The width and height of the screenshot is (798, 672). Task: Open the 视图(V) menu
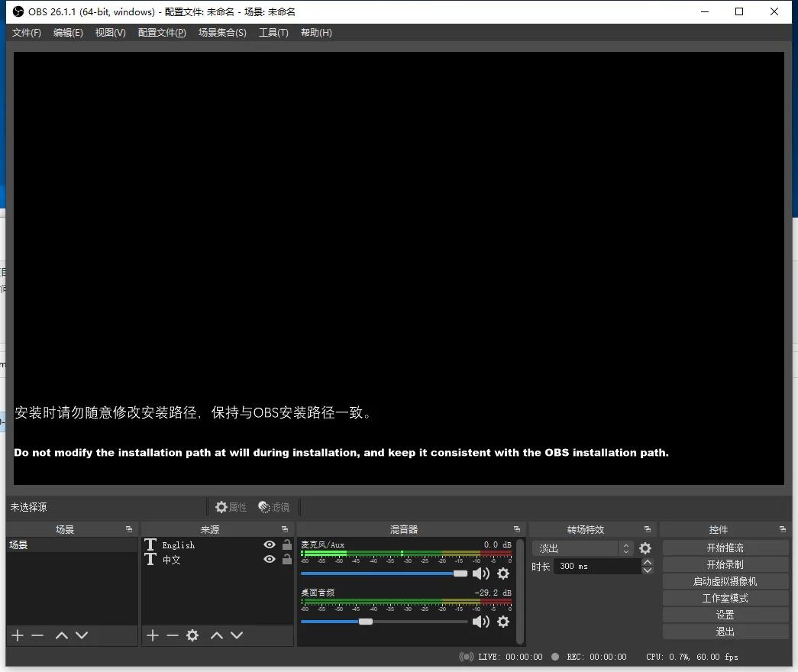click(x=109, y=32)
